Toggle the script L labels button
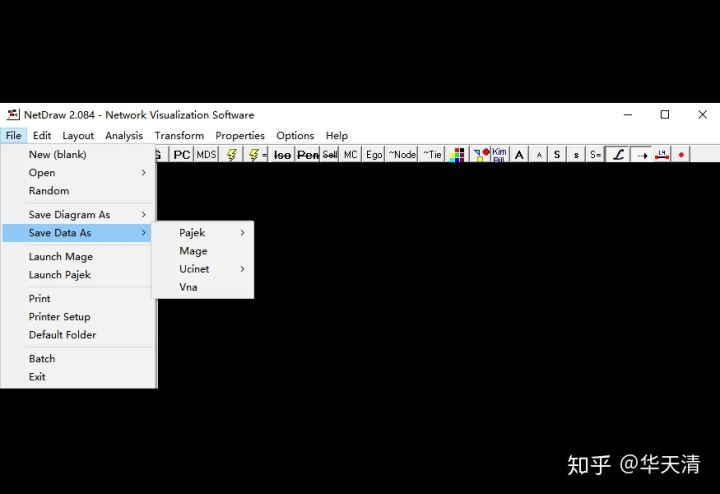Screen dimensions: 720x494 click(618, 155)
